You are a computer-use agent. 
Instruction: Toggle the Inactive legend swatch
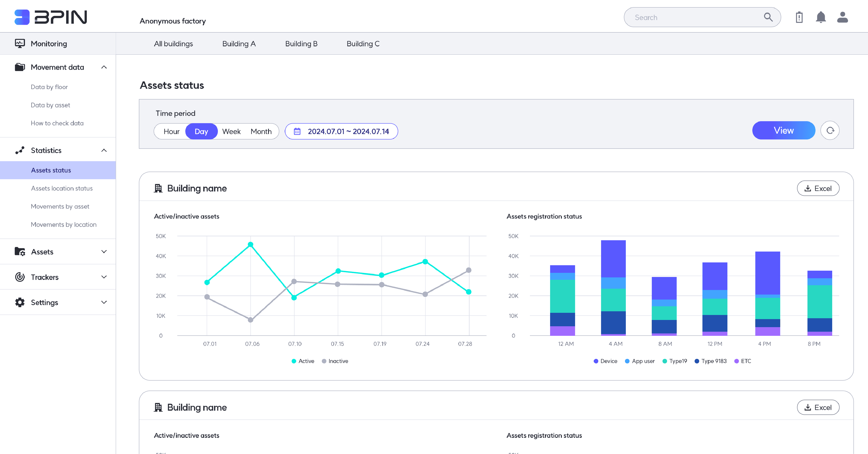(x=324, y=361)
